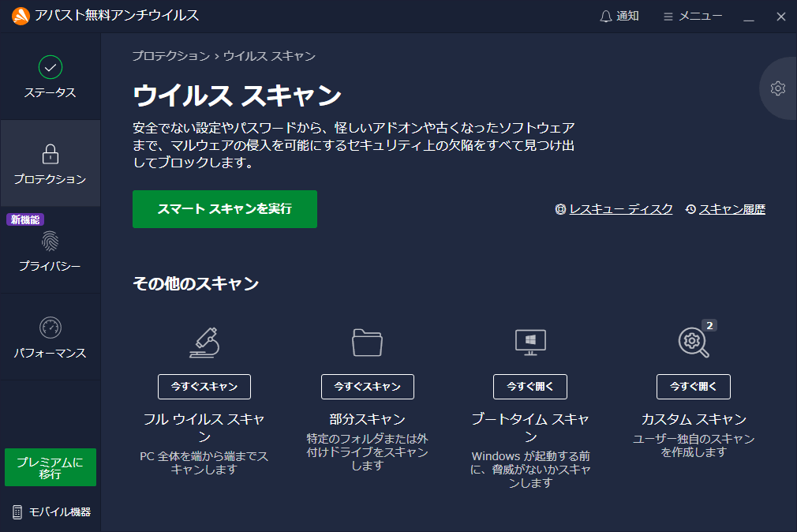The height and width of the screenshot is (532, 797).
Task: Click the 新機能 new feature badge
Action: [25, 219]
